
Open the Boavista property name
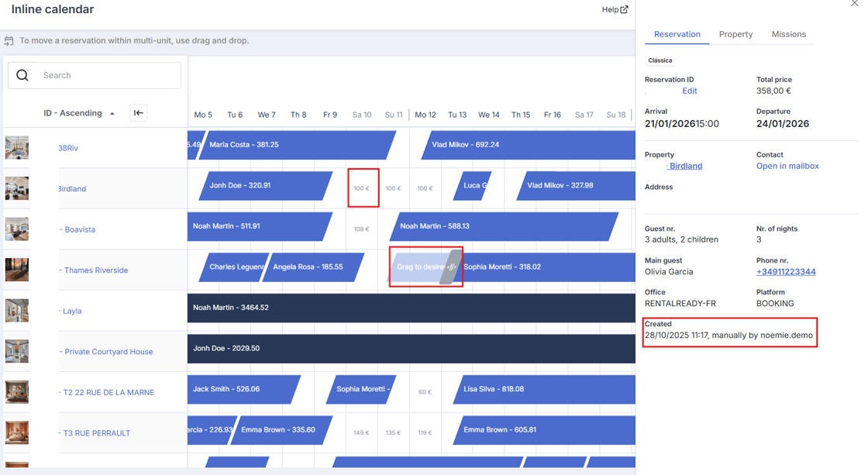pyautogui.click(x=77, y=229)
